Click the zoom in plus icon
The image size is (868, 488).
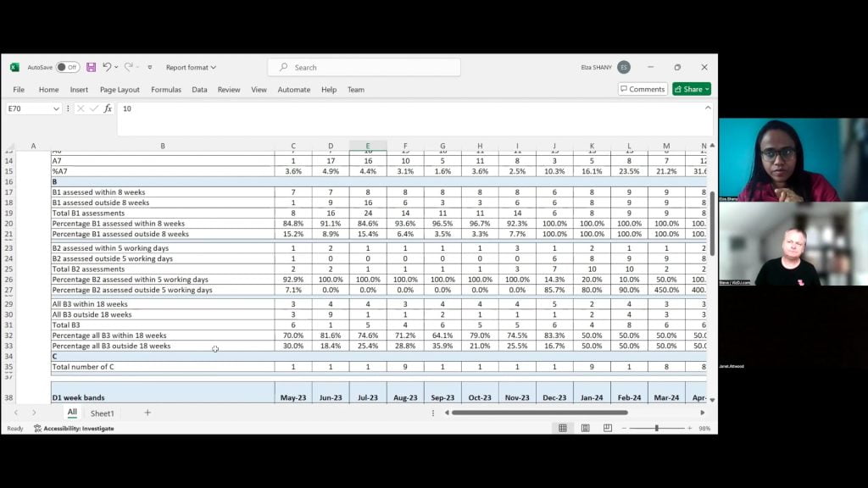(688, 429)
